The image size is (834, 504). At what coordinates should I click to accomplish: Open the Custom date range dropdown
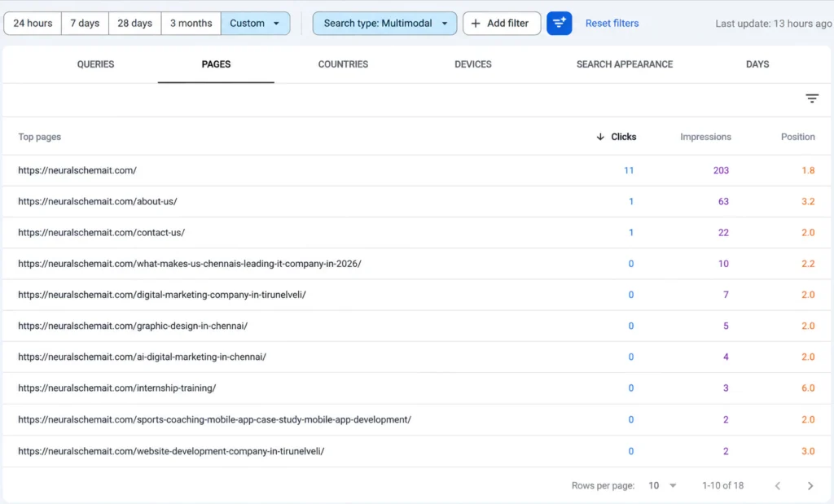(x=255, y=24)
